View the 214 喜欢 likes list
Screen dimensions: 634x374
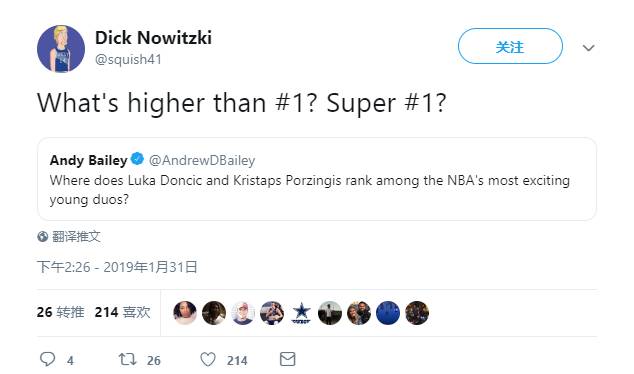point(123,312)
